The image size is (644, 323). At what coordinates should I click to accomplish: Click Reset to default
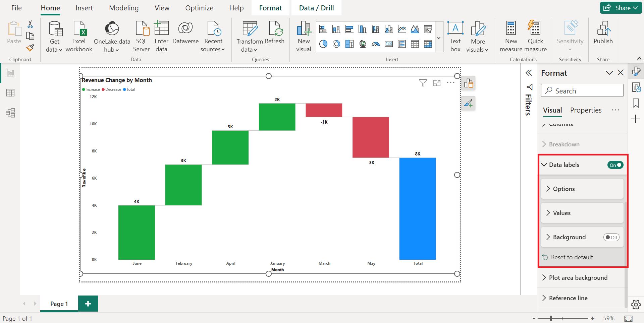point(572,257)
